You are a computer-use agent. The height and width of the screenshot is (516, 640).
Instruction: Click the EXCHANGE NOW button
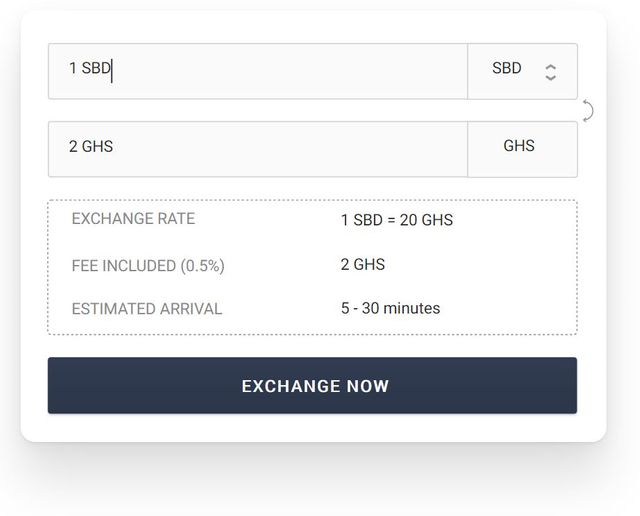(312, 385)
